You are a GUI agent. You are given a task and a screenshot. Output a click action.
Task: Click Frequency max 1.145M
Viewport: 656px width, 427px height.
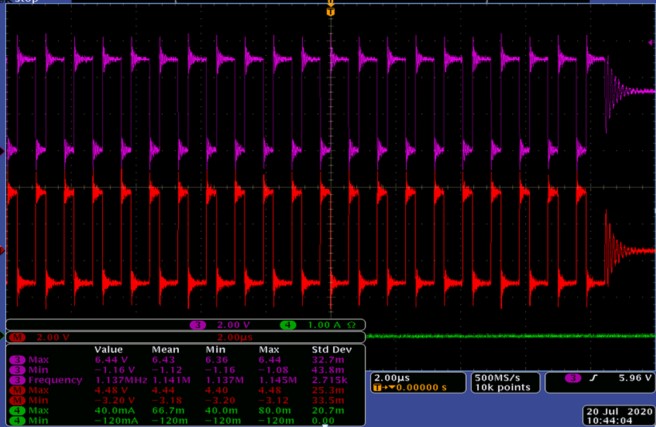click(278, 380)
